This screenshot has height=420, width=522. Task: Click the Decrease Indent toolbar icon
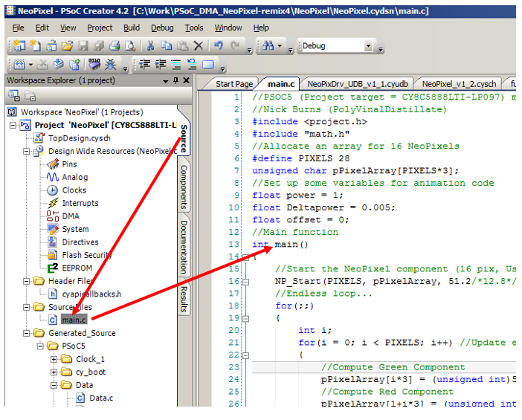pos(144,65)
